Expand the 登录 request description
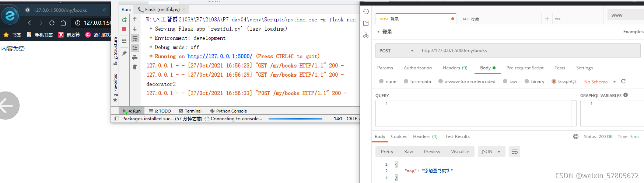The height and width of the screenshot is (183, 644). click(x=378, y=32)
